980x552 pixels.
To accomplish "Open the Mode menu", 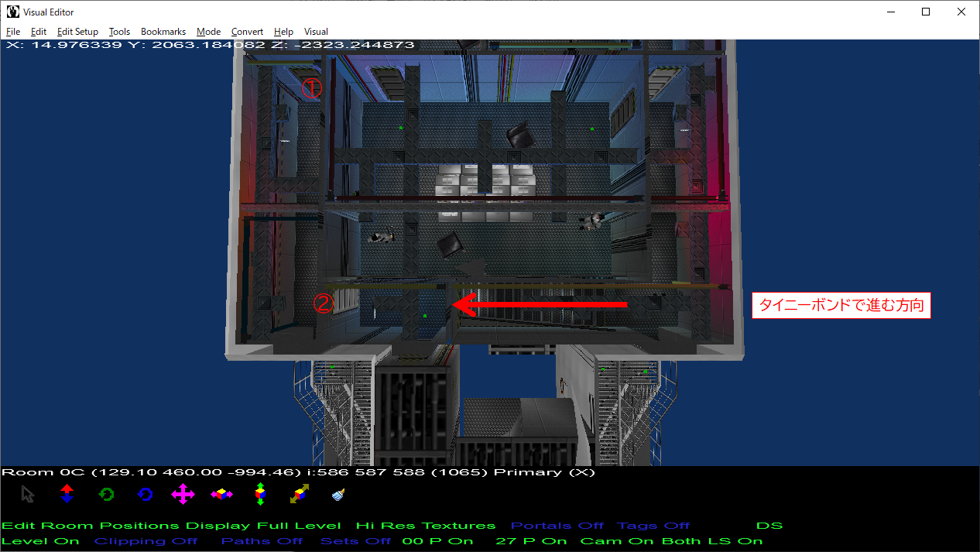I will 208,32.
